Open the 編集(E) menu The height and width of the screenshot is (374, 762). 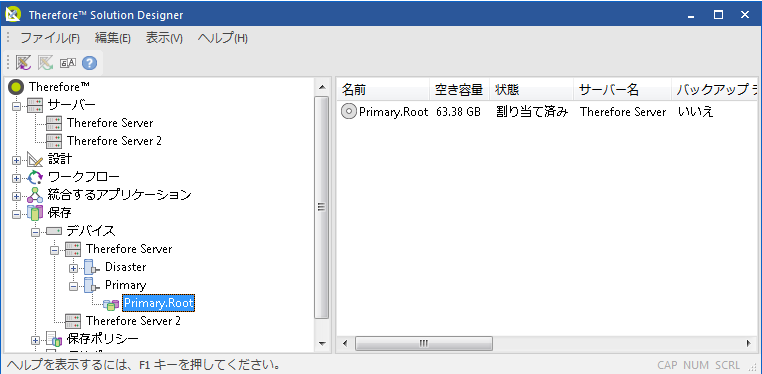[x=113, y=38]
